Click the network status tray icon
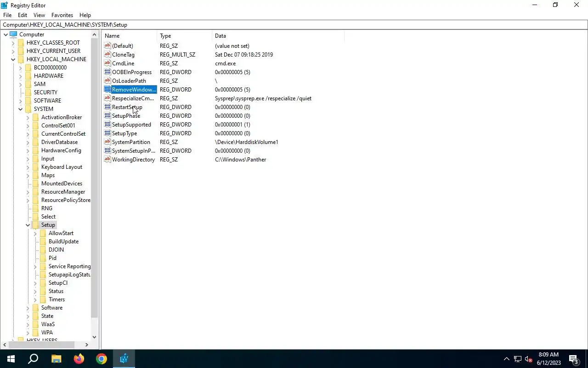588x368 pixels. 518,359
